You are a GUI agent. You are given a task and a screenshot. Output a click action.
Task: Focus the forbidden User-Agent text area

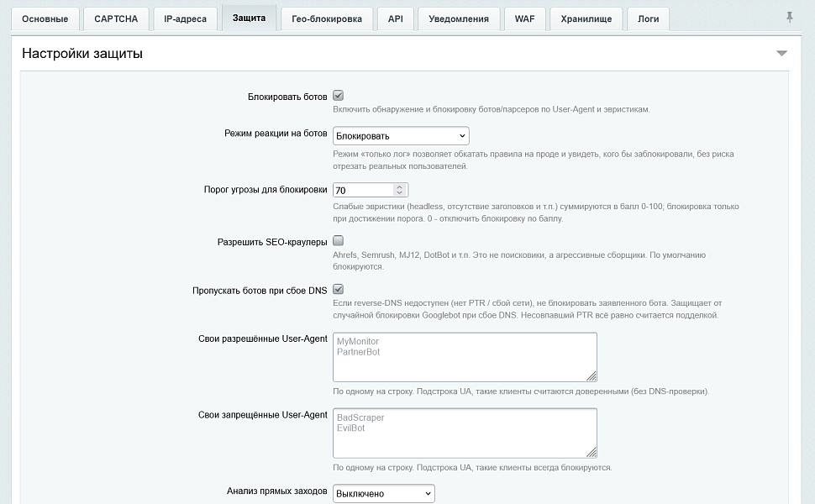(x=465, y=433)
